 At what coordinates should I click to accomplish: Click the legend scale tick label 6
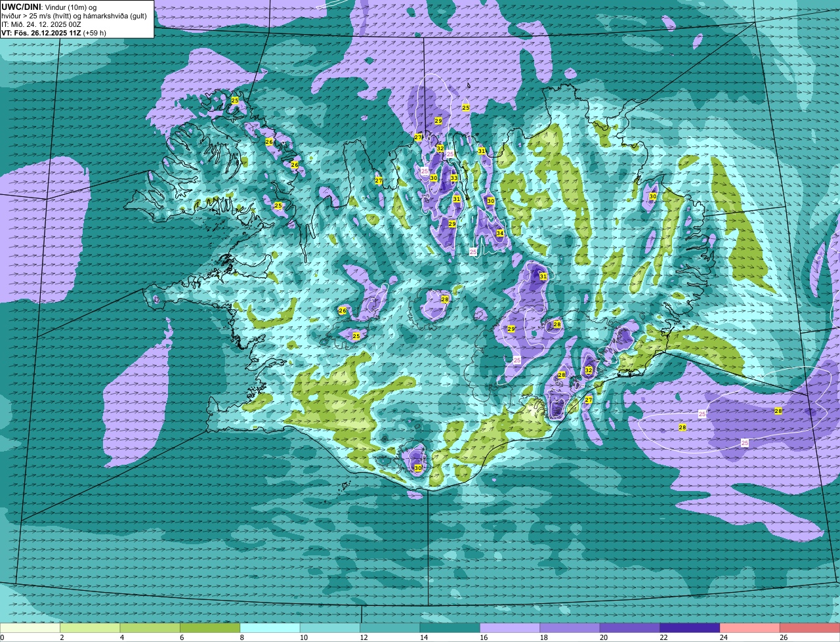point(182,637)
